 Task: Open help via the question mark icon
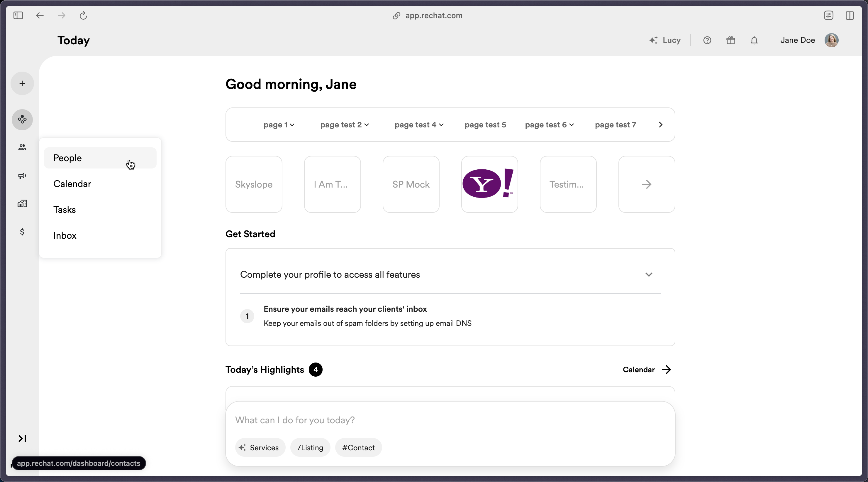click(707, 40)
